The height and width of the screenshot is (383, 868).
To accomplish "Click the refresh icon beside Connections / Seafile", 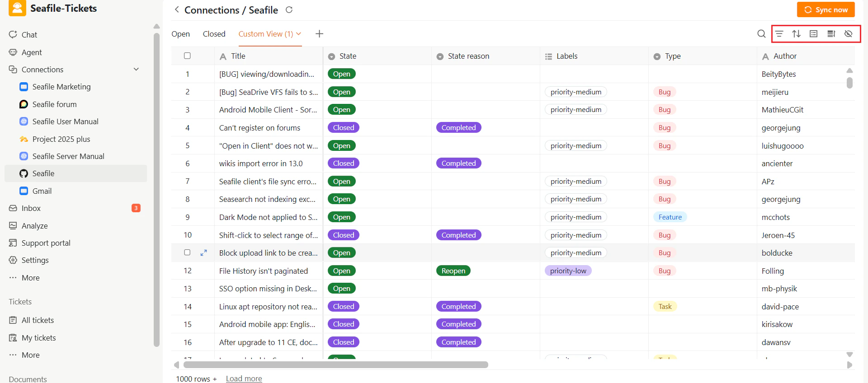I will 289,9.
